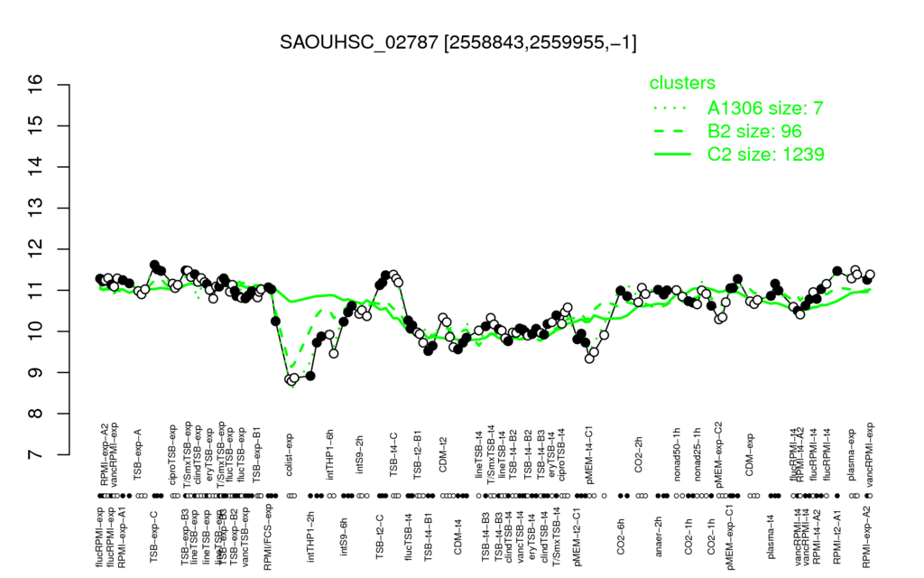
Task: Click the y-axis tick label 12
Action: [x=36, y=249]
